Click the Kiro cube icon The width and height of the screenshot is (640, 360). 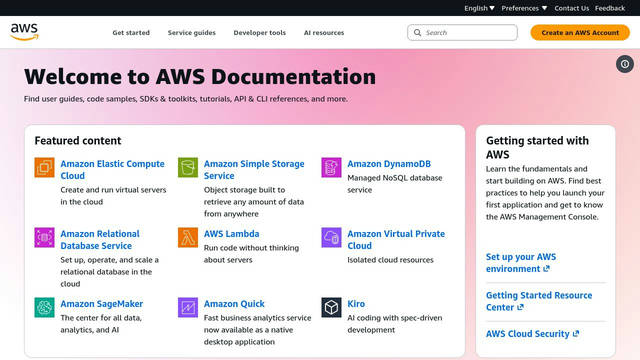coord(331,307)
